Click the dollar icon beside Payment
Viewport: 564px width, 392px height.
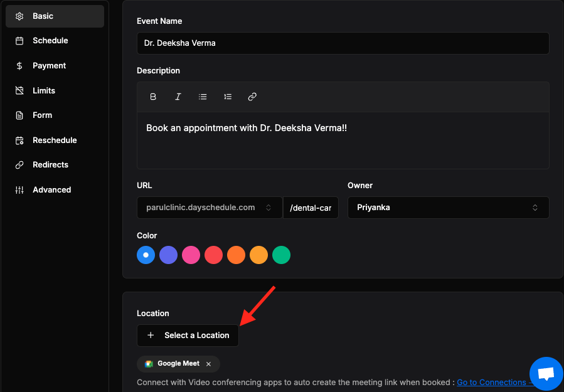[x=19, y=66]
